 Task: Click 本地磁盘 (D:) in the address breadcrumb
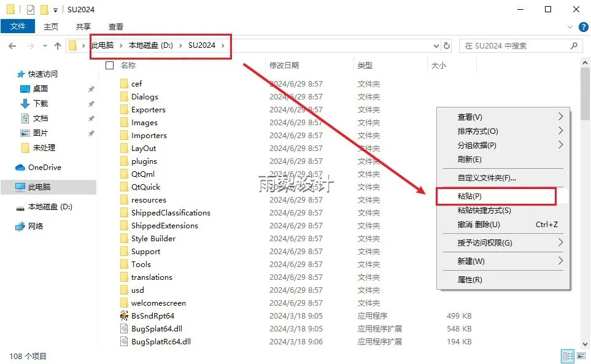(x=150, y=45)
